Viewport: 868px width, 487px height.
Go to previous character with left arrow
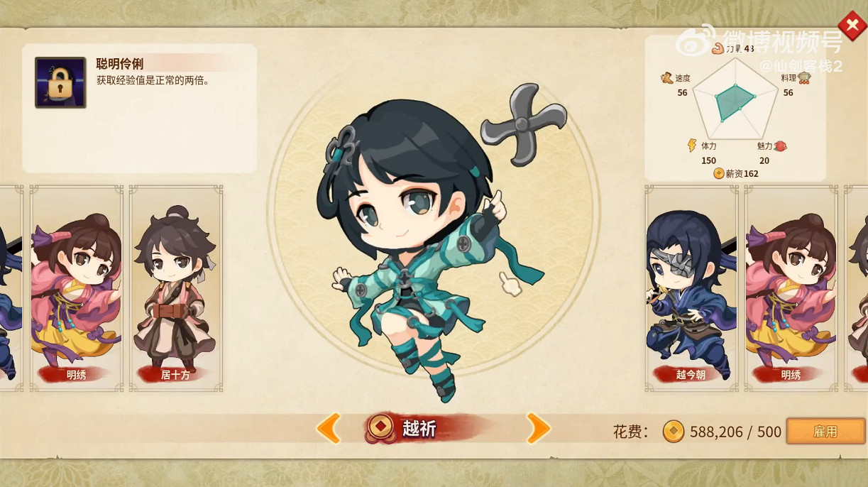[x=328, y=428]
